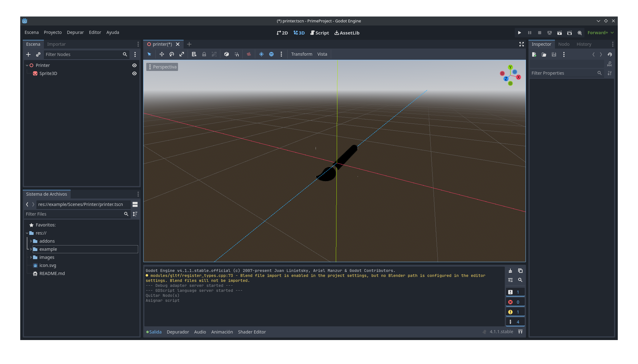Select the Move mode tool
This screenshot has height=364, width=638.
coord(162,54)
